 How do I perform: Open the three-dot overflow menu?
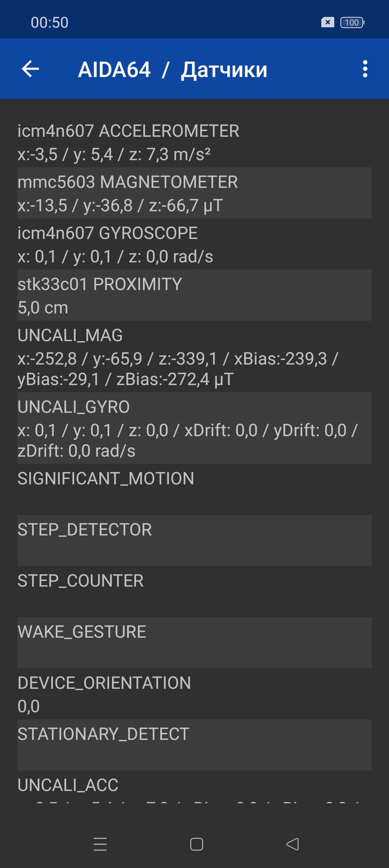tap(365, 69)
